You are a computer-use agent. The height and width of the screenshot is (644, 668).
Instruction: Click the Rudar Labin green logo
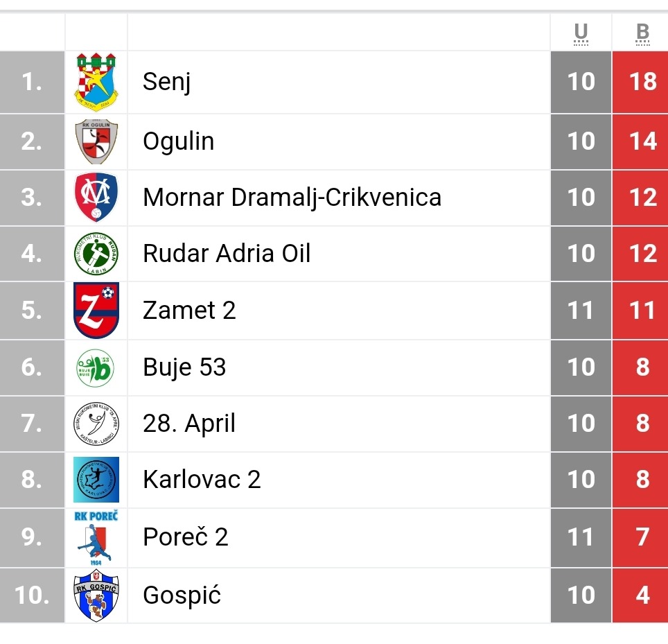96,254
